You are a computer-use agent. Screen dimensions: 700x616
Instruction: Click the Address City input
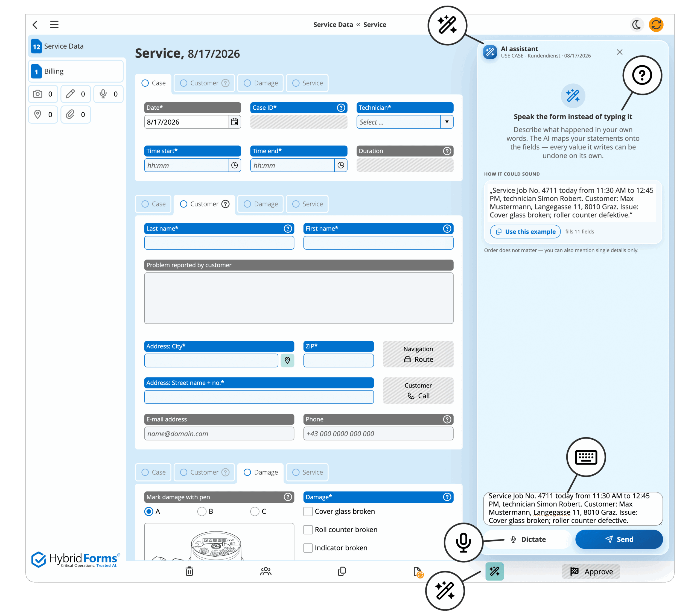coord(211,361)
